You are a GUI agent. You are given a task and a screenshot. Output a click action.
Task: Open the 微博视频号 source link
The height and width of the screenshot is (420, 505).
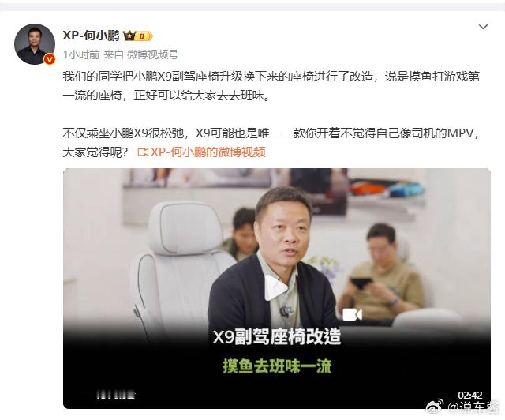[152, 54]
